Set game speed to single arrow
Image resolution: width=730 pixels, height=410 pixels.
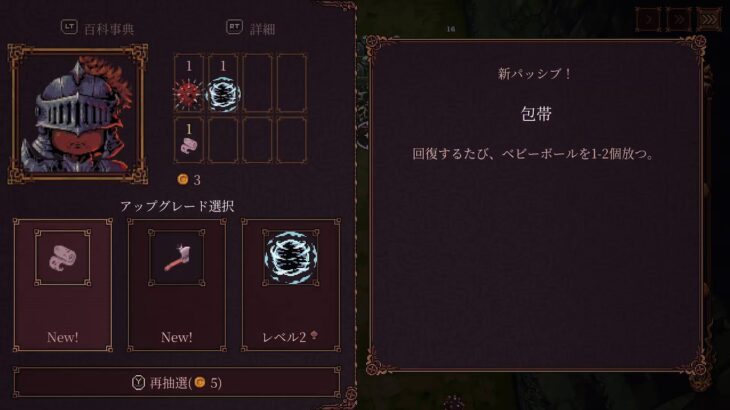[648, 20]
